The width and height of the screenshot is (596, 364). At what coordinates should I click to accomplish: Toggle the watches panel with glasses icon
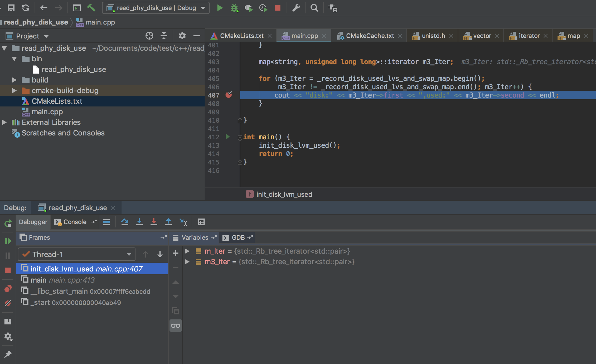175,325
